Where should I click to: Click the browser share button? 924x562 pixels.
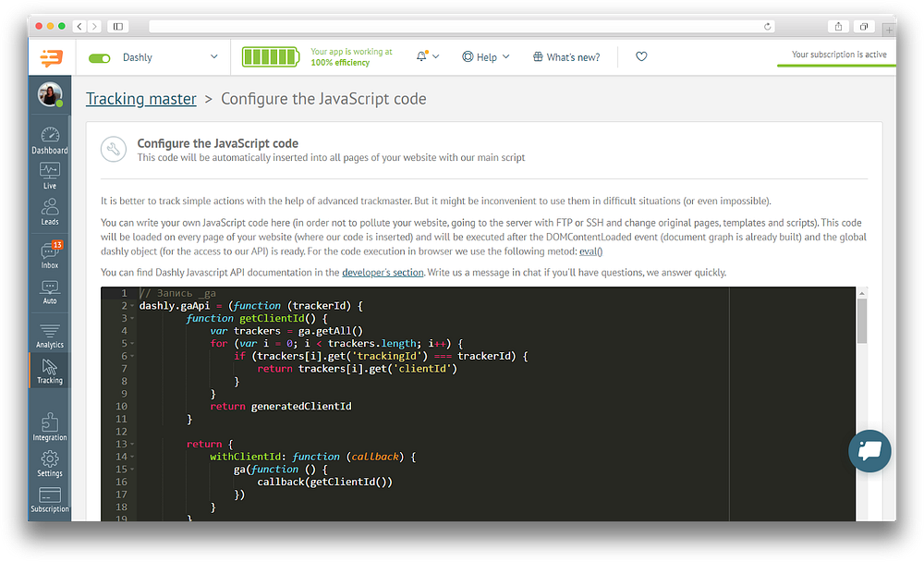click(838, 27)
